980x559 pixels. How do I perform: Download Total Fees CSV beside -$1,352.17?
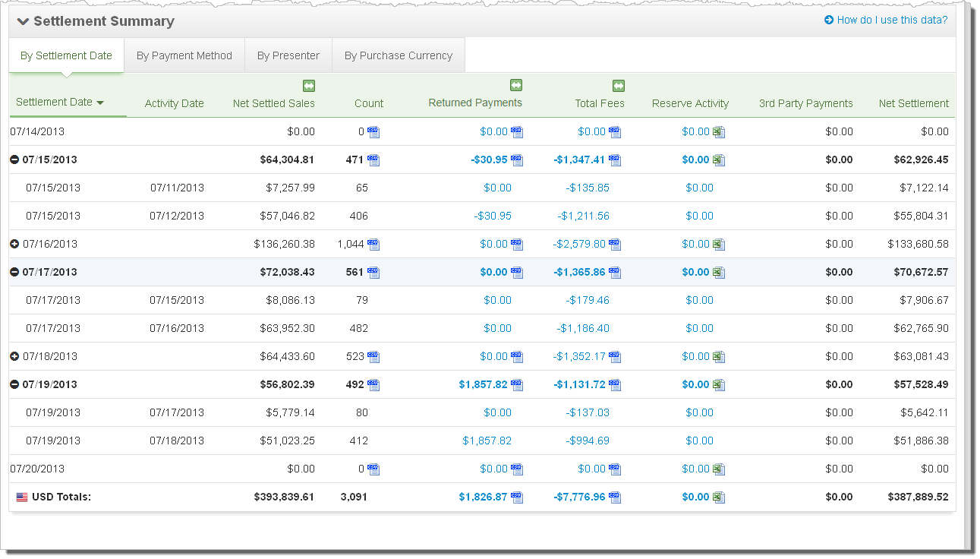tap(615, 357)
